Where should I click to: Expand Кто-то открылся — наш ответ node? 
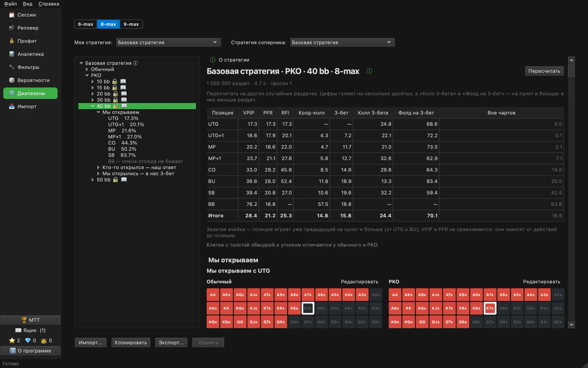[x=98, y=167]
